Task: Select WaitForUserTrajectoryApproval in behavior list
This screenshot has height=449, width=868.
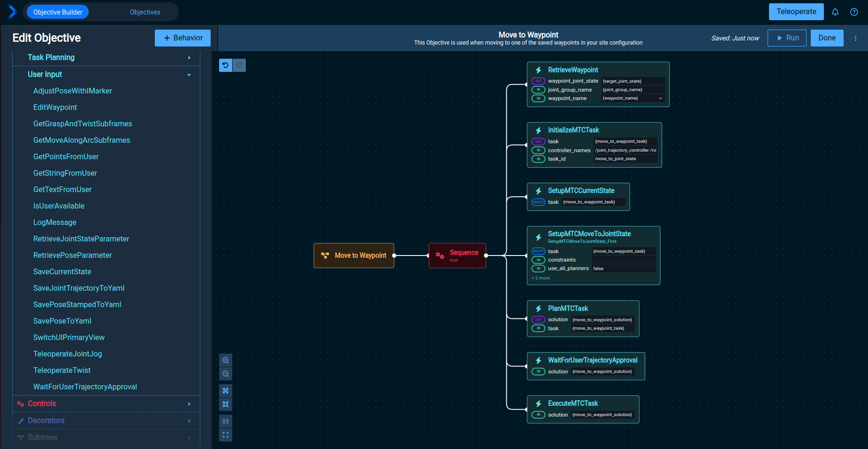Action: click(85, 387)
